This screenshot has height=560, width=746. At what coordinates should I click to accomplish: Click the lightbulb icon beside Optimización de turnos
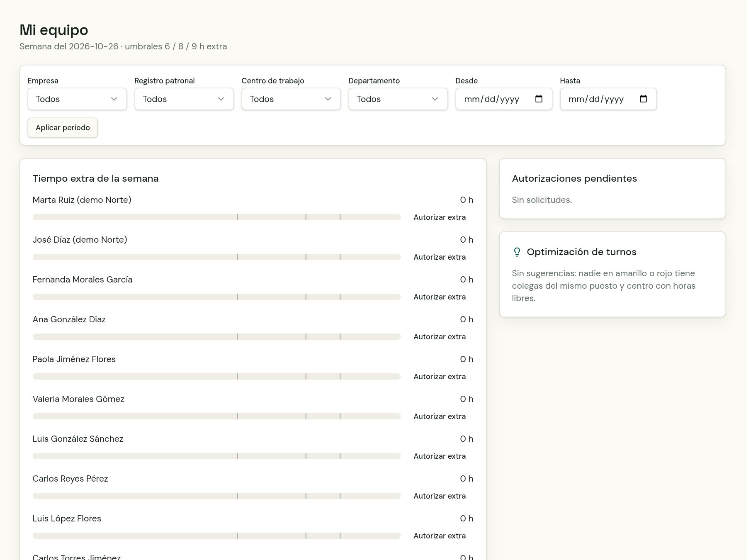point(517,252)
